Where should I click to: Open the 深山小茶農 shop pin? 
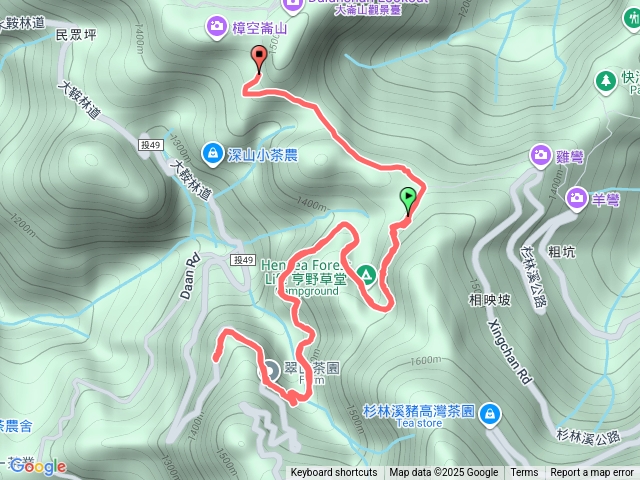pos(212,155)
